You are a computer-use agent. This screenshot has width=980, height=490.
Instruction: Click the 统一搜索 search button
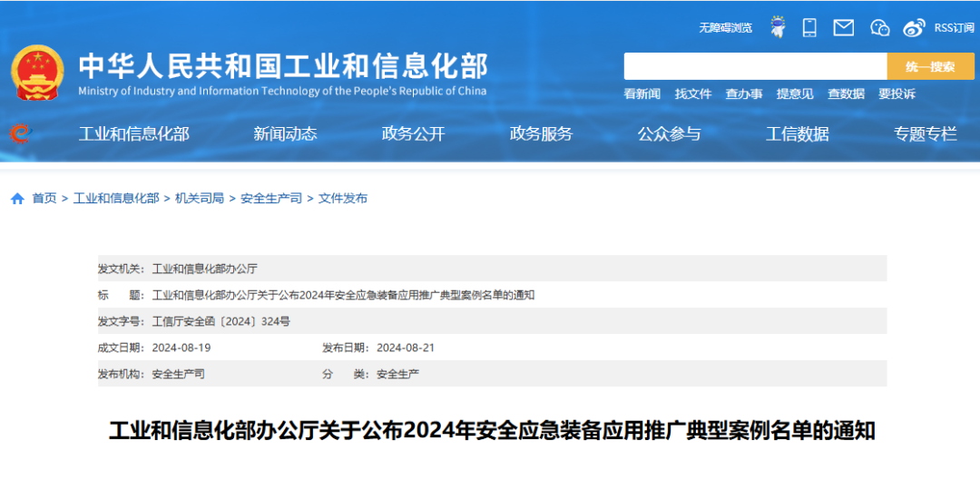pyautogui.click(x=931, y=66)
